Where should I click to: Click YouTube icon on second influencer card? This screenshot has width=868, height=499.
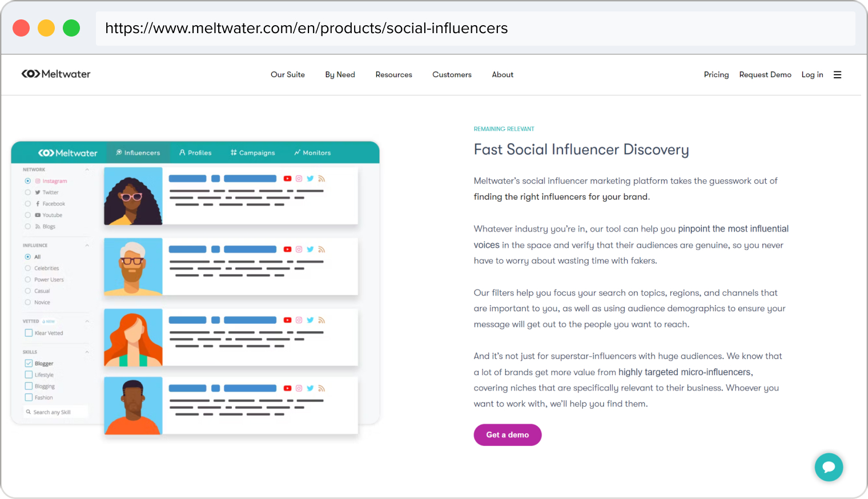(287, 249)
